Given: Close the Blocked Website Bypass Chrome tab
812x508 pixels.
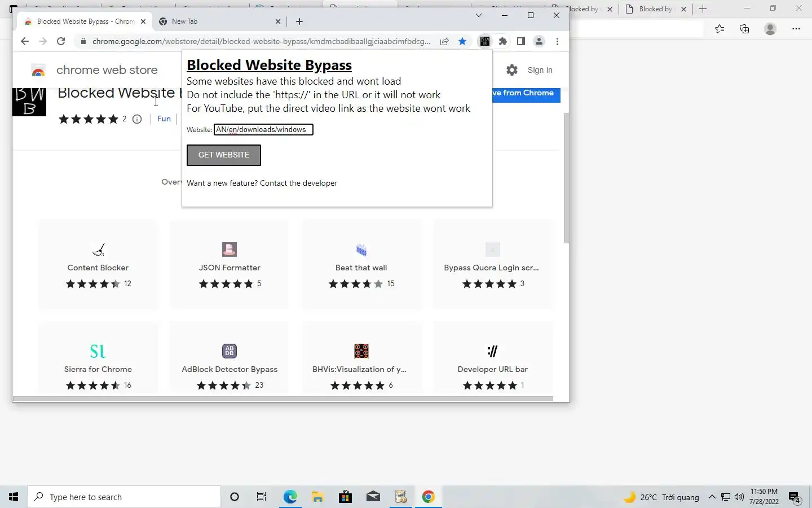Looking at the screenshot, I should tap(143, 21).
